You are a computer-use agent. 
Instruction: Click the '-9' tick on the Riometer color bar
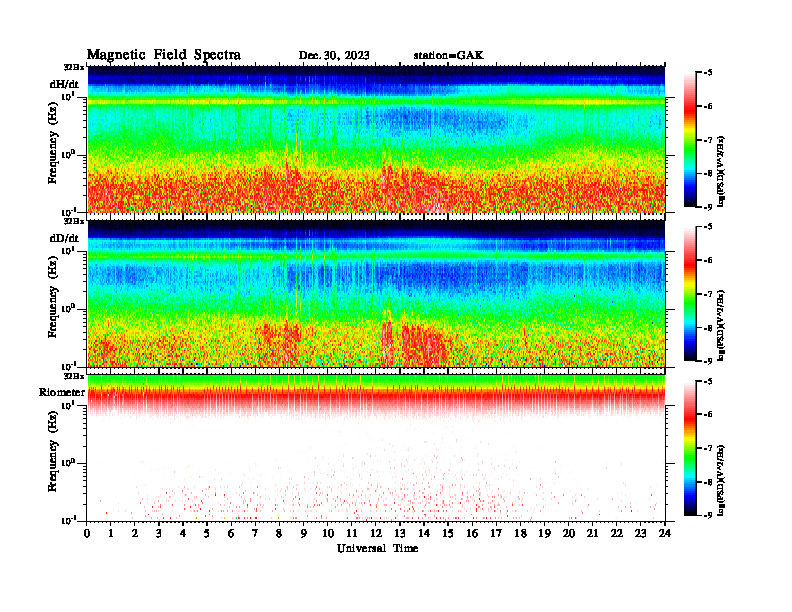point(707,515)
